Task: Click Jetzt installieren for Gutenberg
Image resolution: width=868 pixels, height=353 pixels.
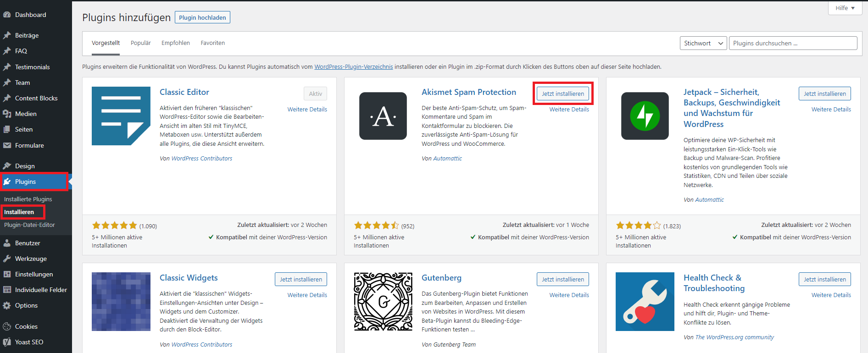Action: click(563, 279)
